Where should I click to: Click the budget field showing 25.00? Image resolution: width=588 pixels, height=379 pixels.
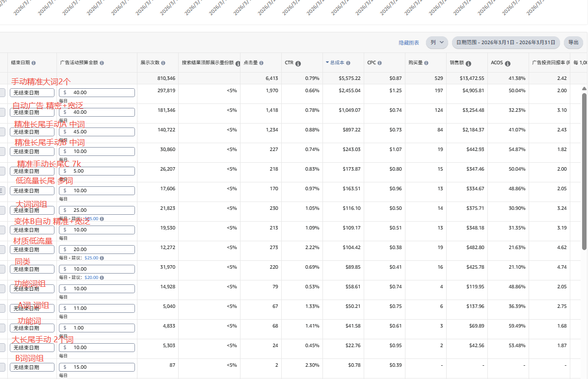click(x=97, y=210)
